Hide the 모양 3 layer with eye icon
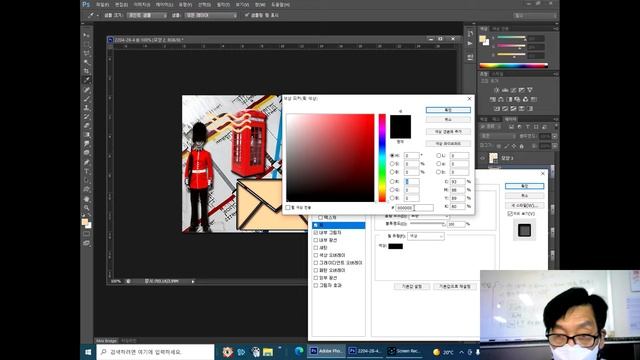This screenshot has width=640, height=360. [482, 158]
